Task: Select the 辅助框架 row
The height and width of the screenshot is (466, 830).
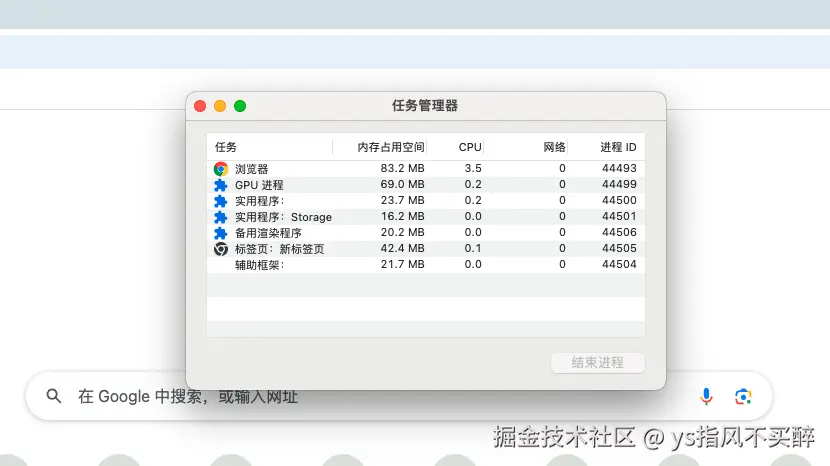Action: 426,264
